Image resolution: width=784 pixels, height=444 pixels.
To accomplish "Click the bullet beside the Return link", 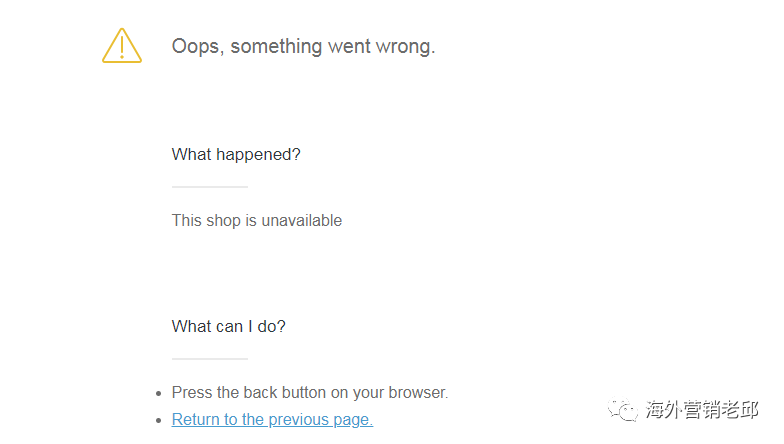I will click(158, 421).
